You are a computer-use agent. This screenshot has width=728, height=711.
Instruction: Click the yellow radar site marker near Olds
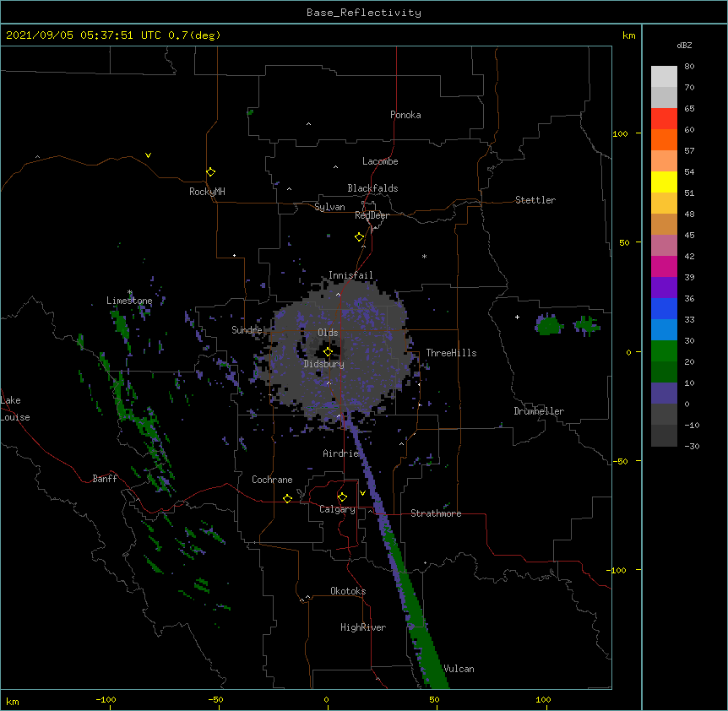(328, 351)
